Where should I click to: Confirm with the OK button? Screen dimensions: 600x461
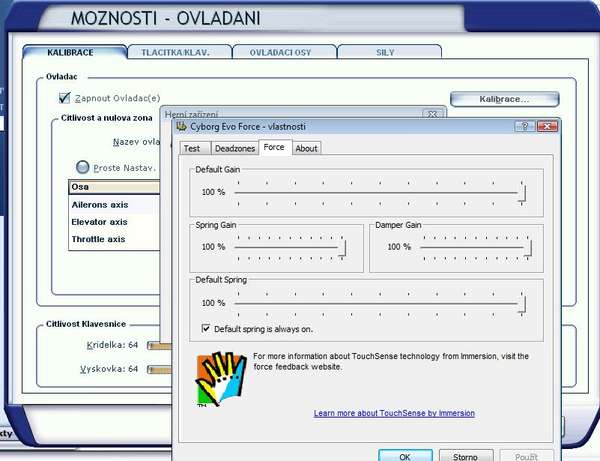405,456
